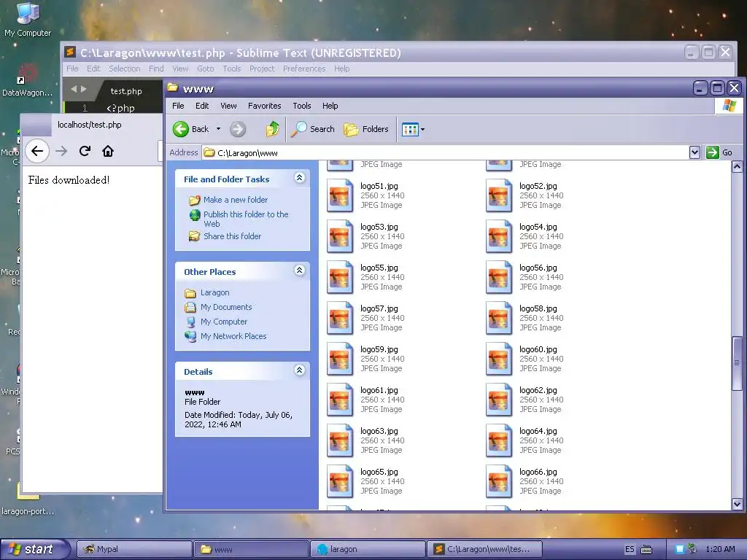Click the Forward arrow in Explorer toolbar
Image resolution: width=747 pixels, height=560 pixels.
(x=238, y=129)
